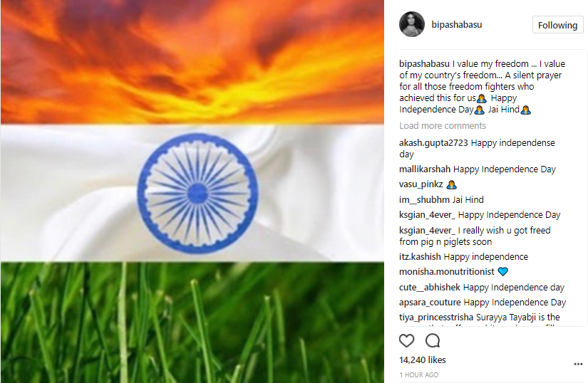The height and width of the screenshot is (383, 588).
Task: Open apsara_couture profile link
Action: click(x=430, y=302)
